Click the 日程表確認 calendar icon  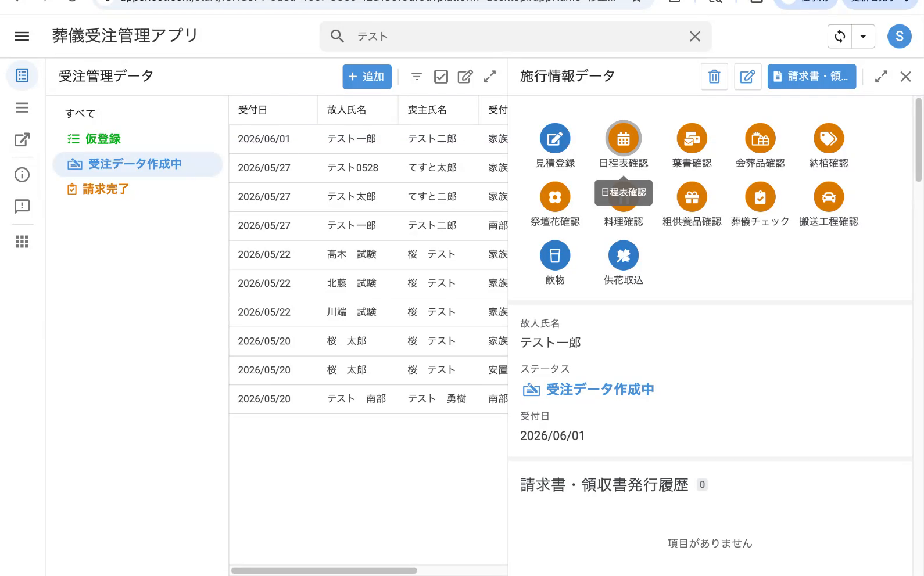(x=624, y=139)
